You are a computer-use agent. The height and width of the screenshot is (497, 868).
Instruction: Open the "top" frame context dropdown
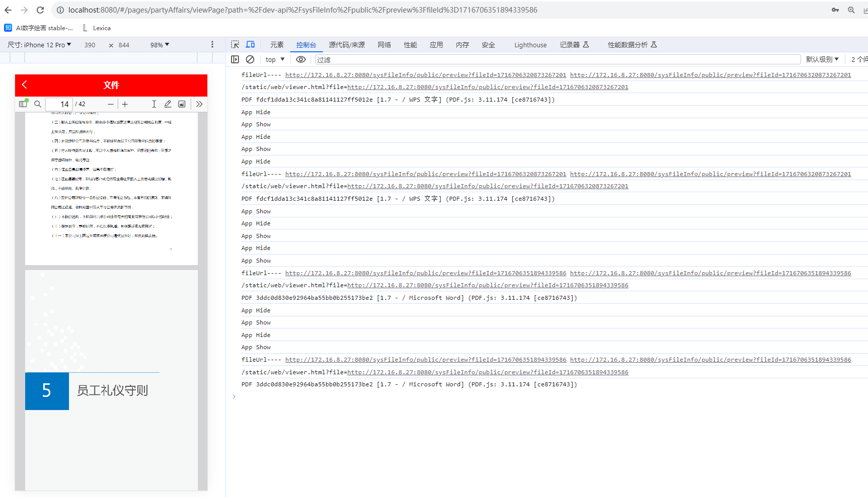click(x=274, y=59)
